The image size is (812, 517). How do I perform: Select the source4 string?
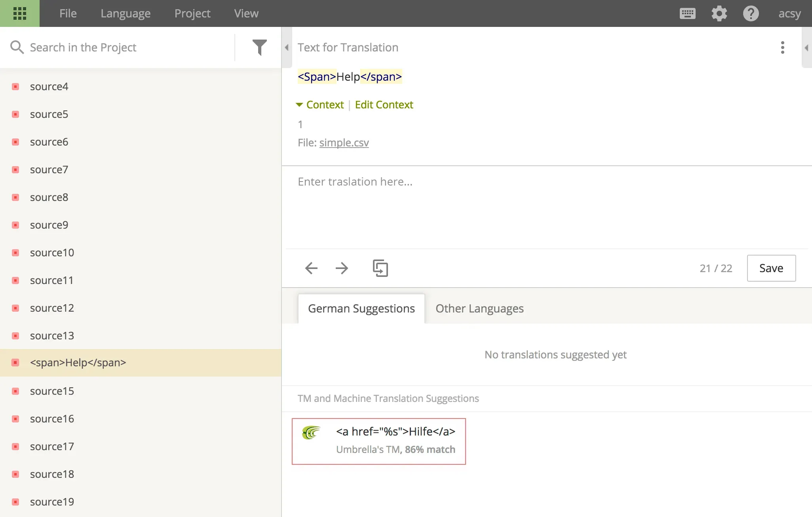pyautogui.click(x=141, y=86)
